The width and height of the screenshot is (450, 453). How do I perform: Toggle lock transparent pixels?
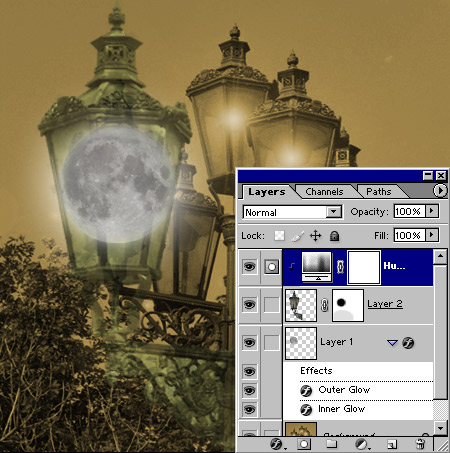pos(279,236)
